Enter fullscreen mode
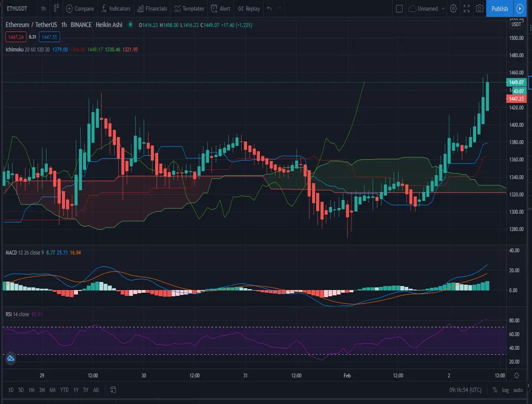Screen dimensions: 532x404 pos(466,8)
